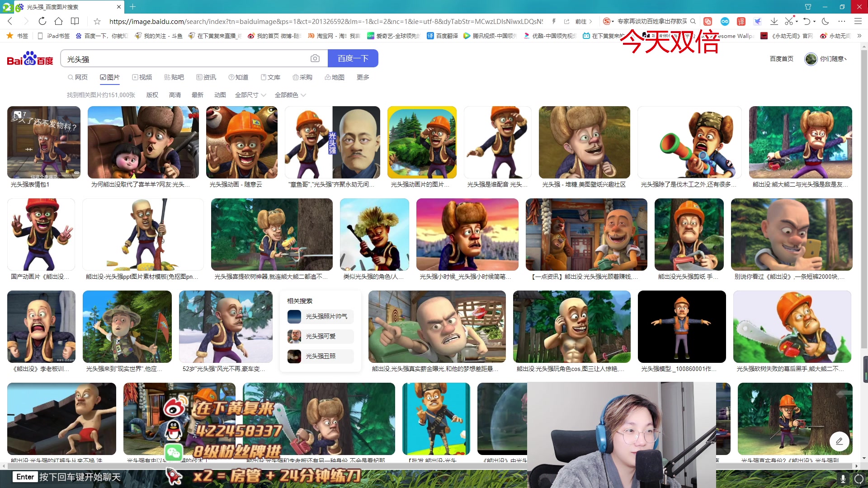Screen dimensions: 868x488
Task: Click the scissors screenshot tool
Action: [789, 21]
